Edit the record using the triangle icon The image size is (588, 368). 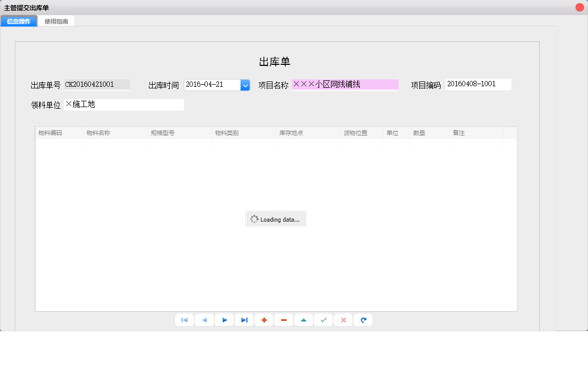coord(303,320)
